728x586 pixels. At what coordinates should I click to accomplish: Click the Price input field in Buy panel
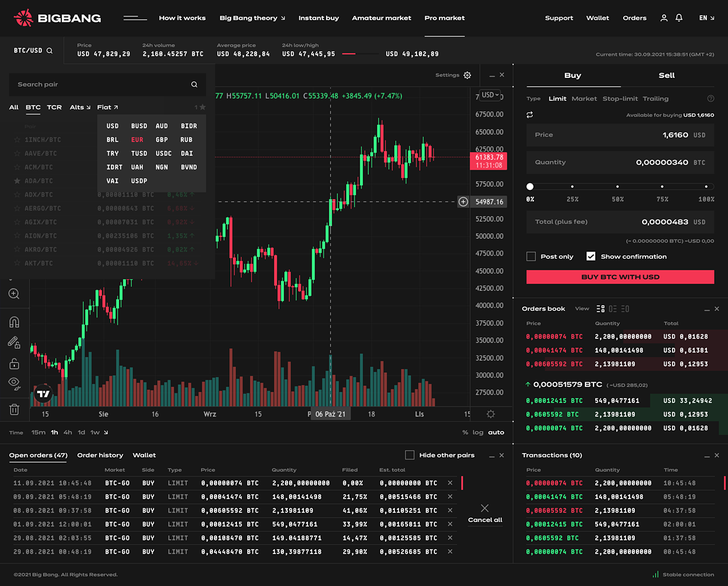coord(620,135)
